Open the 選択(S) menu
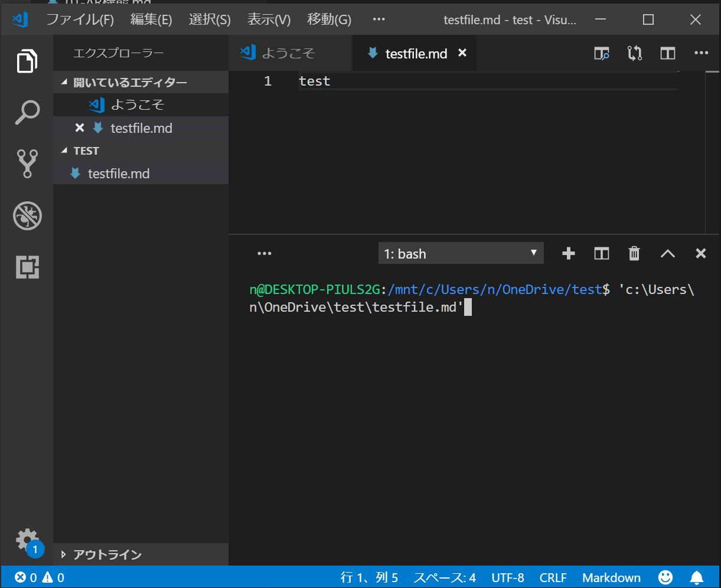 click(x=210, y=19)
